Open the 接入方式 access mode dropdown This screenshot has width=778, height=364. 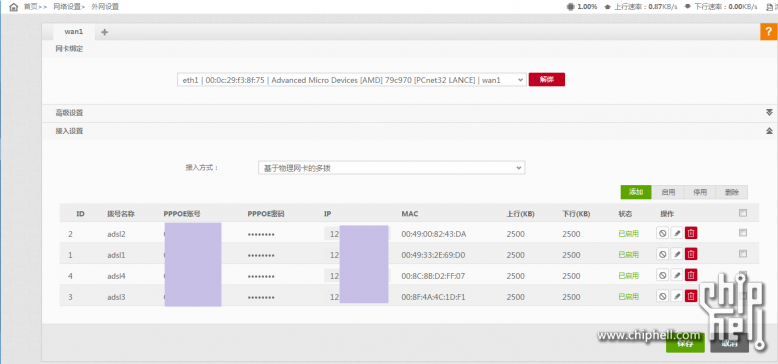pos(391,168)
